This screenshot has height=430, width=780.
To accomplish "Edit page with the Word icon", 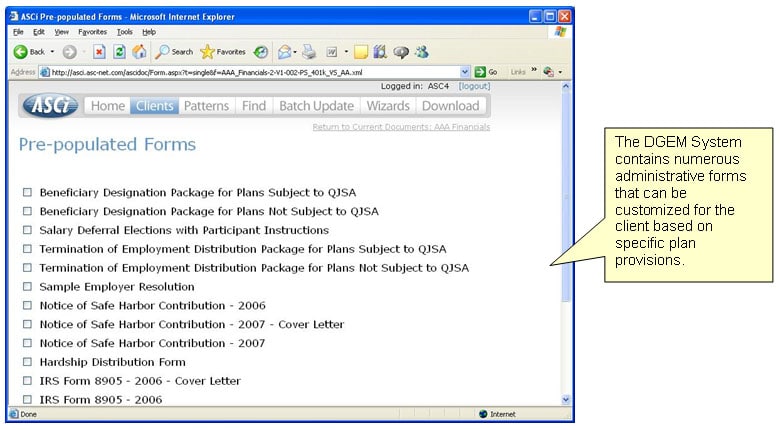I will pos(332,52).
